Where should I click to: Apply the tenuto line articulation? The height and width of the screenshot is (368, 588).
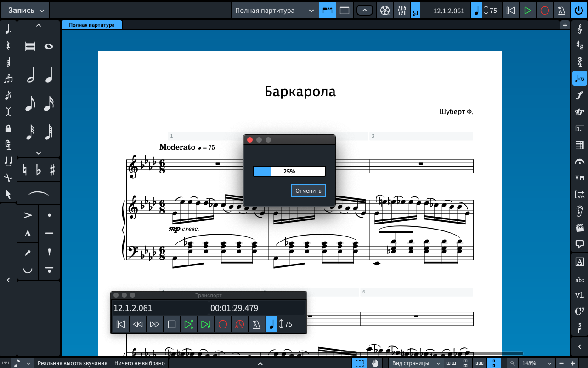click(x=50, y=233)
